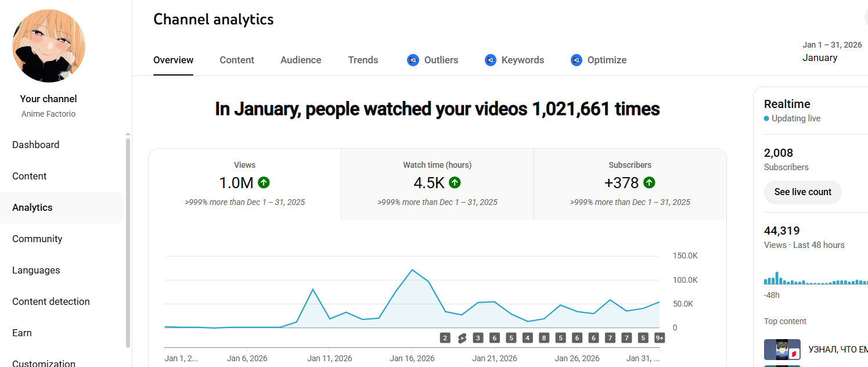The height and width of the screenshot is (367, 868).
Task: Click the '150.0K' axis label
Action: (685, 256)
